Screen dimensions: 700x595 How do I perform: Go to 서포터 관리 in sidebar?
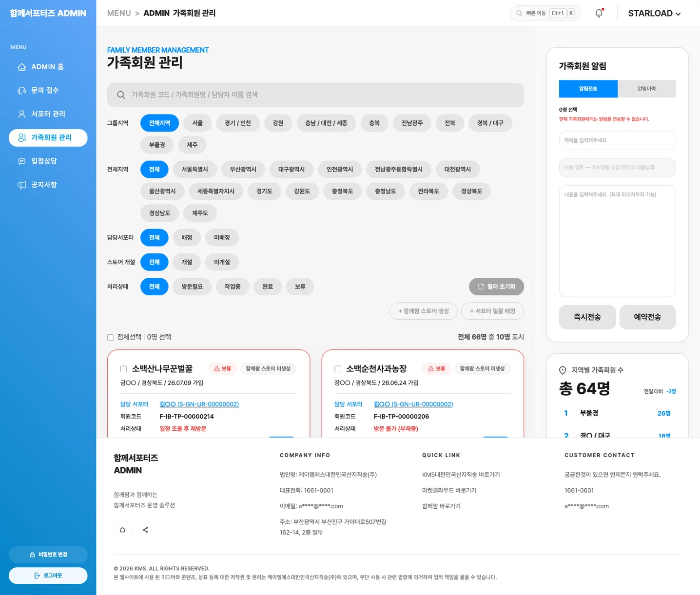(x=48, y=114)
